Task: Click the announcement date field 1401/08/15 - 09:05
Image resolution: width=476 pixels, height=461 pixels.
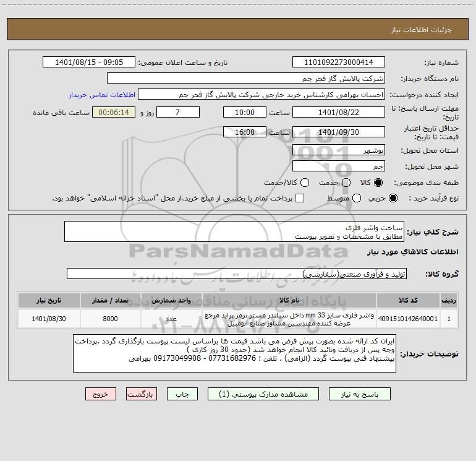Action: tap(89, 62)
